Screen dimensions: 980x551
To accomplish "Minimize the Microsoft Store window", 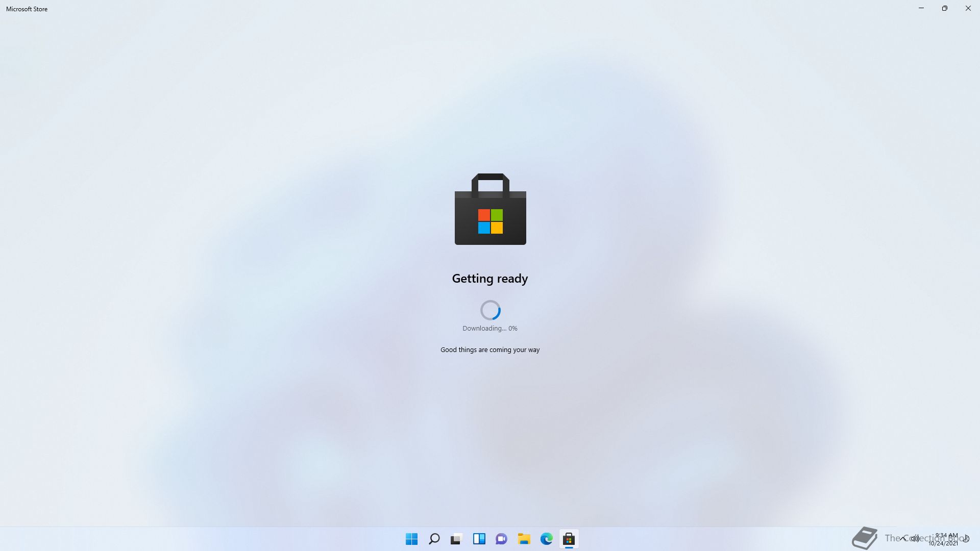I will click(921, 8).
